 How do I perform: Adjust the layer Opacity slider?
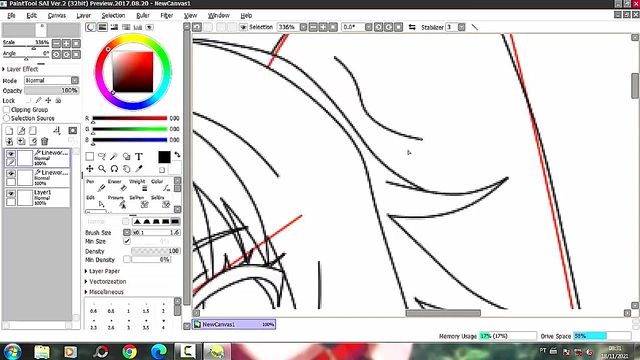coord(51,90)
